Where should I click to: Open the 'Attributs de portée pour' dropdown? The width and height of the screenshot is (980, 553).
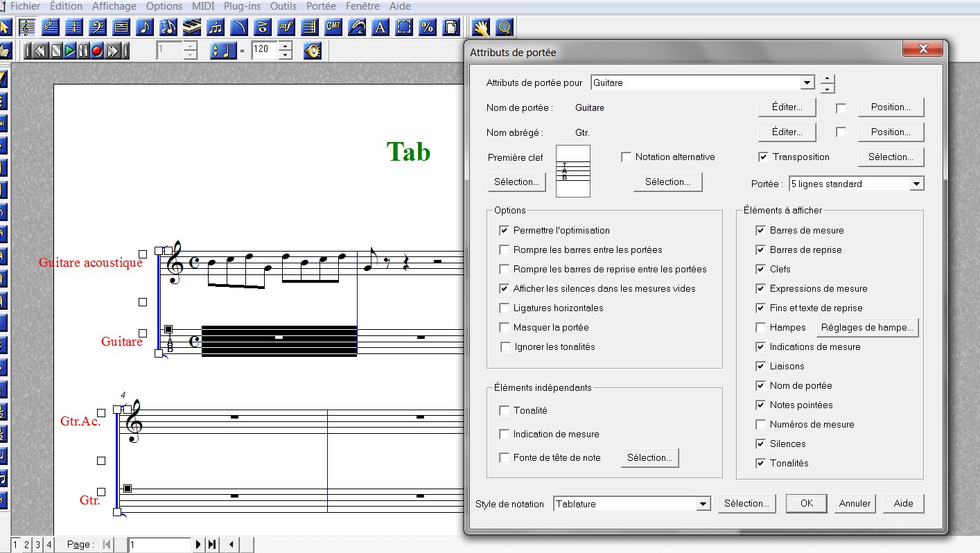807,82
